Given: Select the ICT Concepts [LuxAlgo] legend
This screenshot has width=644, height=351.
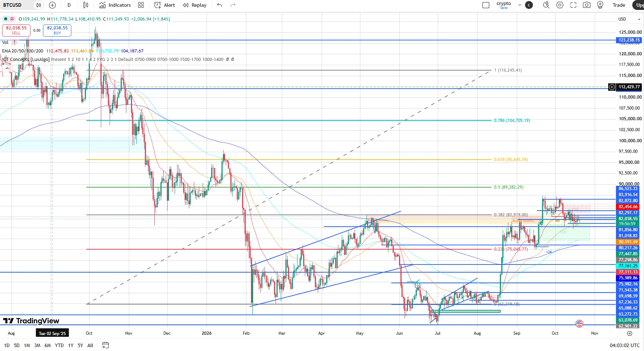Looking at the screenshot, I should 26,60.
